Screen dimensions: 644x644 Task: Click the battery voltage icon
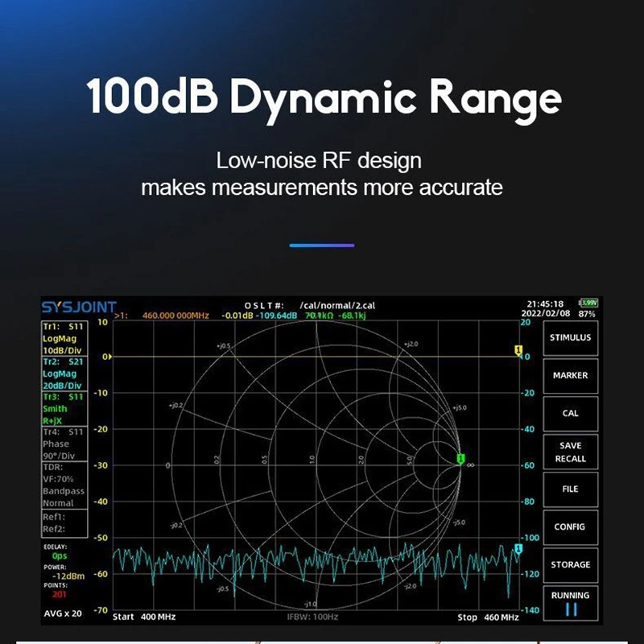[x=588, y=303]
